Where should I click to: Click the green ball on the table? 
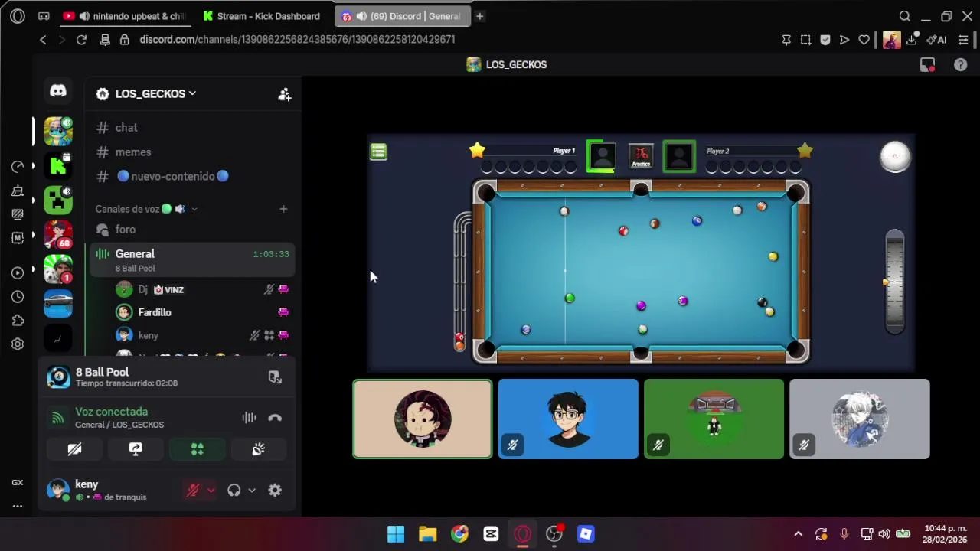pyautogui.click(x=570, y=298)
